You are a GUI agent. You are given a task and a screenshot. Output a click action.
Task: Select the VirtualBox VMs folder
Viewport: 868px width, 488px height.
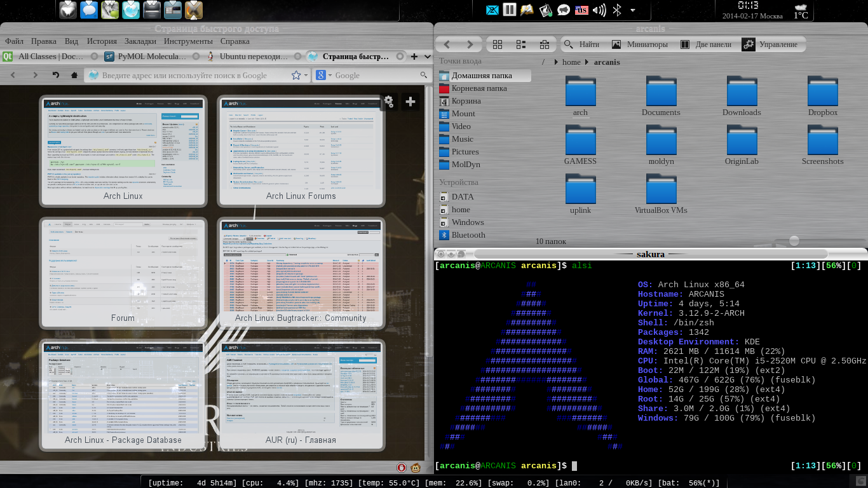click(x=661, y=194)
